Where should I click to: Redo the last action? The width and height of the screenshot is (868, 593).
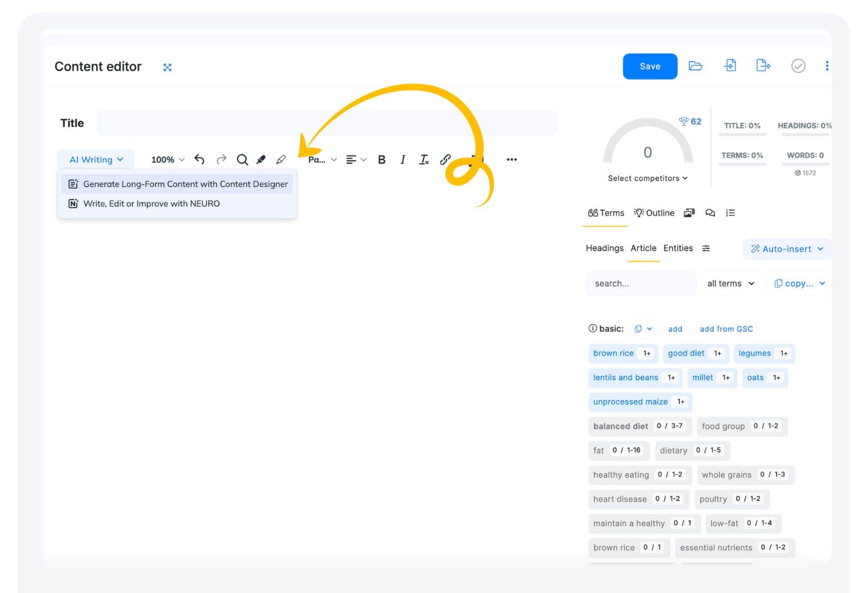pyautogui.click(x=221, y=159)
